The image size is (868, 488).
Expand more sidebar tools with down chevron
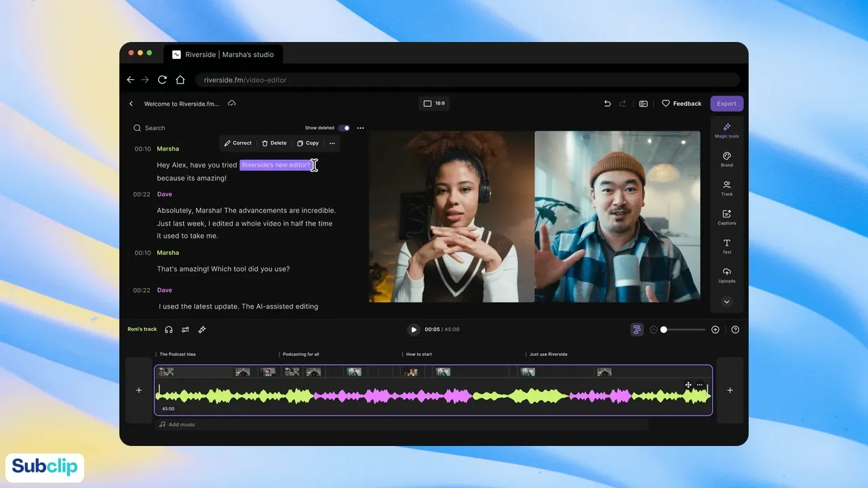click(727, 302)
